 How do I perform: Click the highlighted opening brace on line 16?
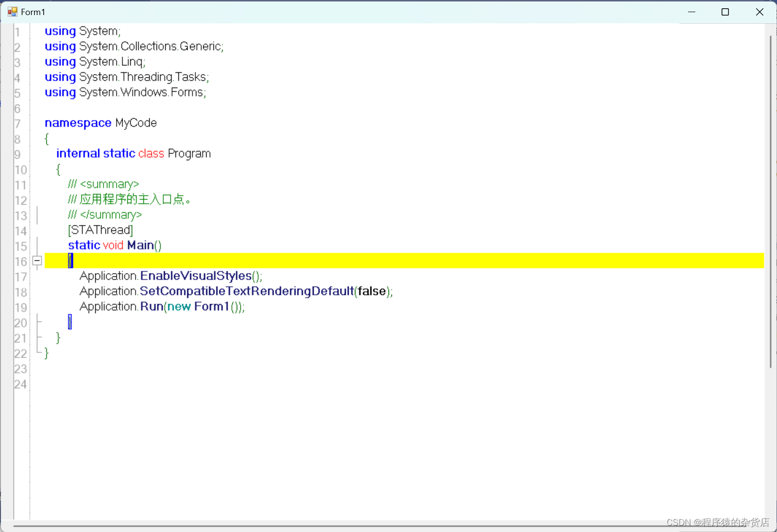[71, 261]
